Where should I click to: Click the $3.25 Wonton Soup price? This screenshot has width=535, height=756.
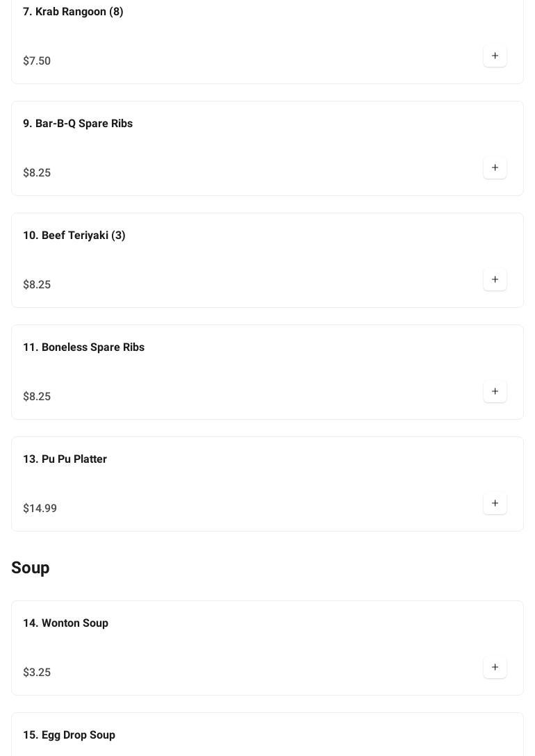pos(37,673)
